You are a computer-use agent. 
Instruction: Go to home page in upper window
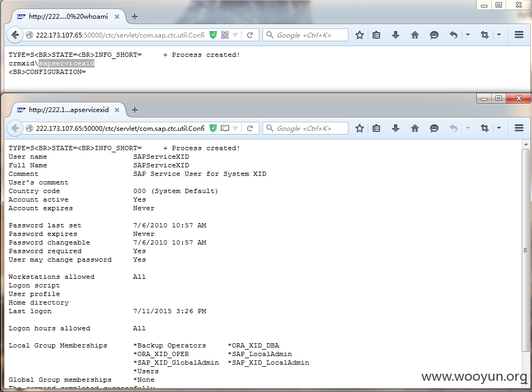[414, 35]
